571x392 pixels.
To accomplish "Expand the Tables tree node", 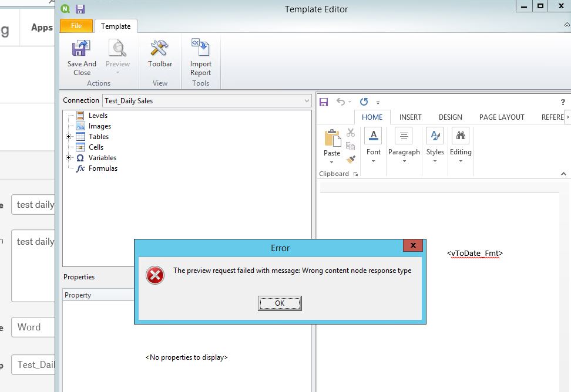I will pyautogui.click(x=69, y=136).
